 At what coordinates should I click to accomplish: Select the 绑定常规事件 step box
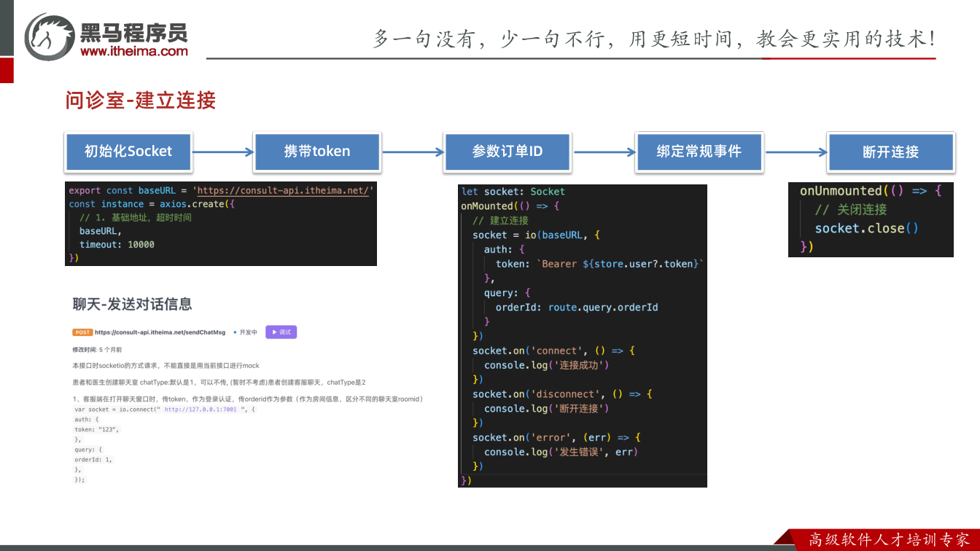click(699, 152)
